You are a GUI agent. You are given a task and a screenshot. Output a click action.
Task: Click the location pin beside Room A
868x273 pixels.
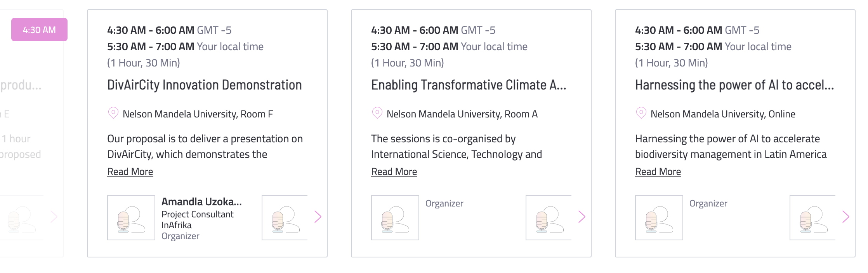click(377, 113)
